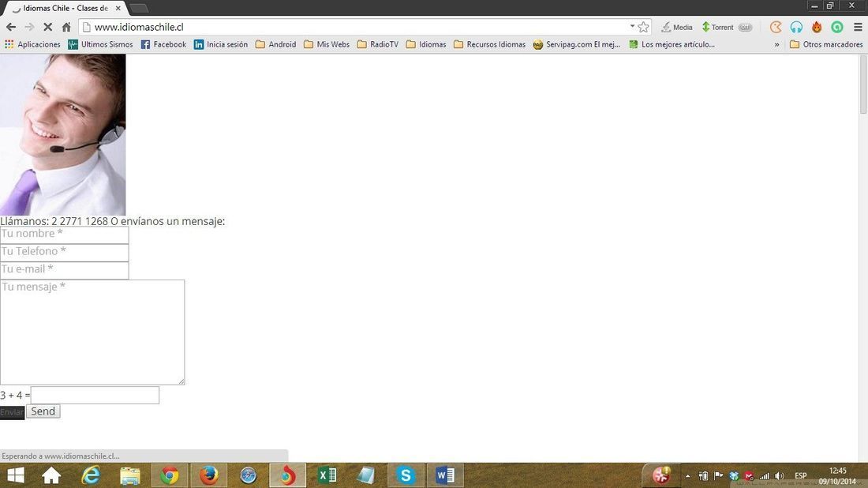
Task: Click the dark Enviar button
Action: pos(12,413)
